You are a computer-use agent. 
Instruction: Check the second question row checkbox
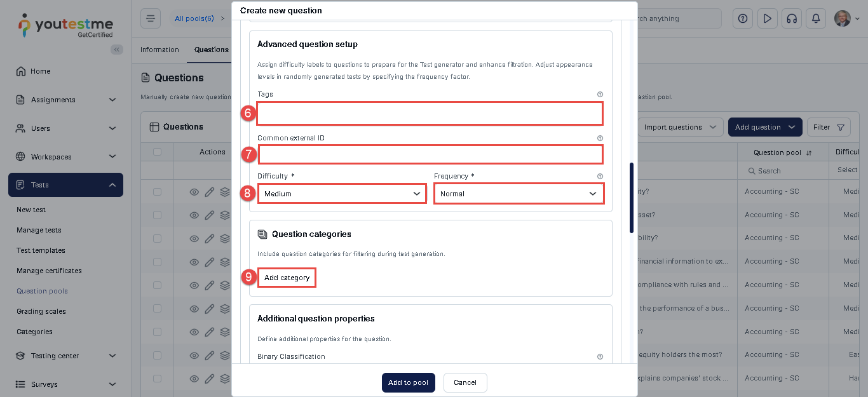click(157, 215)
